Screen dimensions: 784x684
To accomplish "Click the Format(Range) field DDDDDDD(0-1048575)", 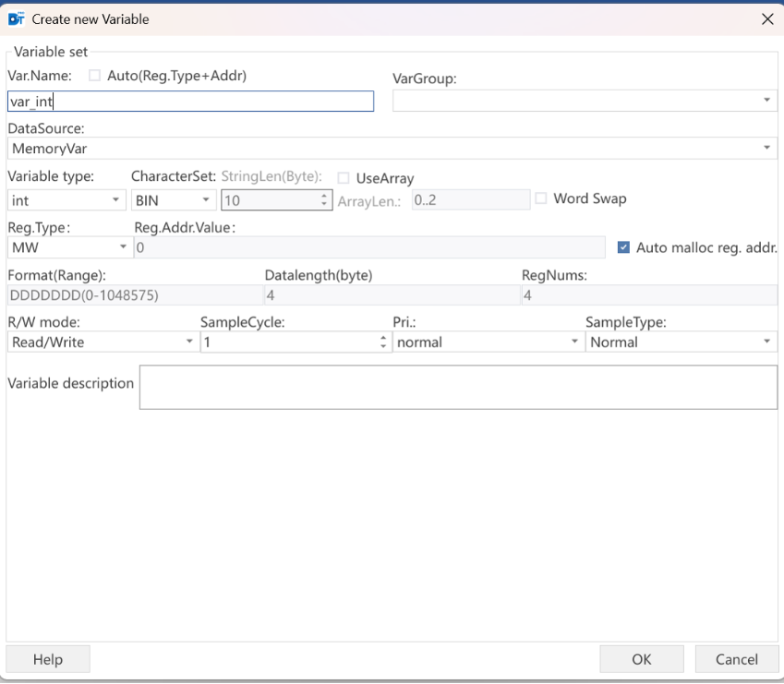I will click(135, 295).
